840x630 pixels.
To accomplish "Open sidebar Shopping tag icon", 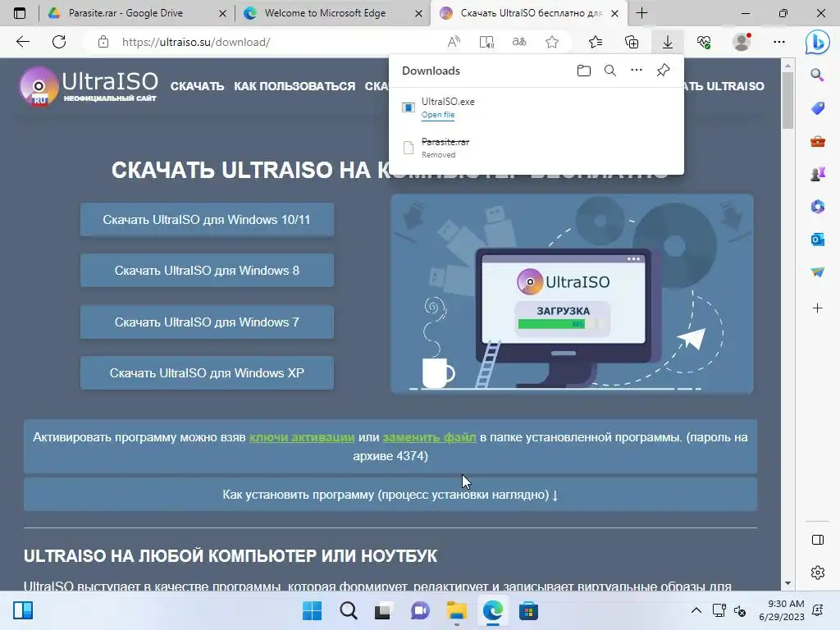I will tap(818, 108).
